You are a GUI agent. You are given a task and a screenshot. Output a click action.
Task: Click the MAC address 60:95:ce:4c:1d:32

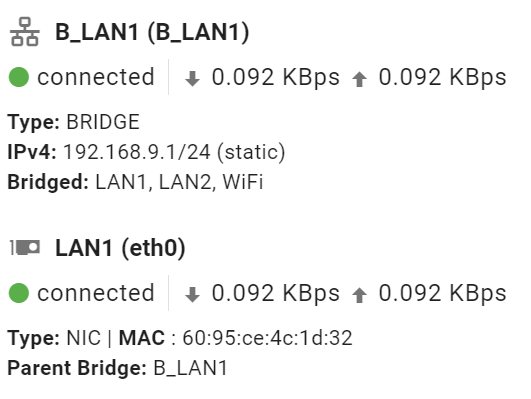(268, 338)
